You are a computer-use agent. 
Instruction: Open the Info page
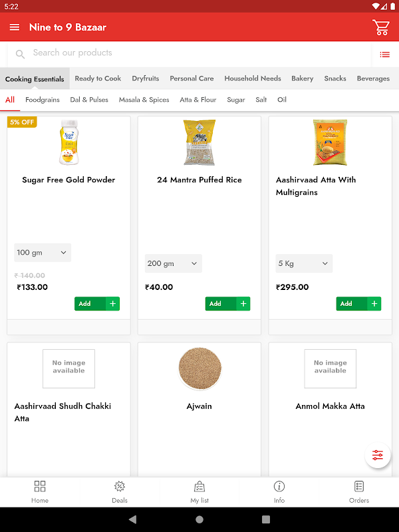[279, 491]
